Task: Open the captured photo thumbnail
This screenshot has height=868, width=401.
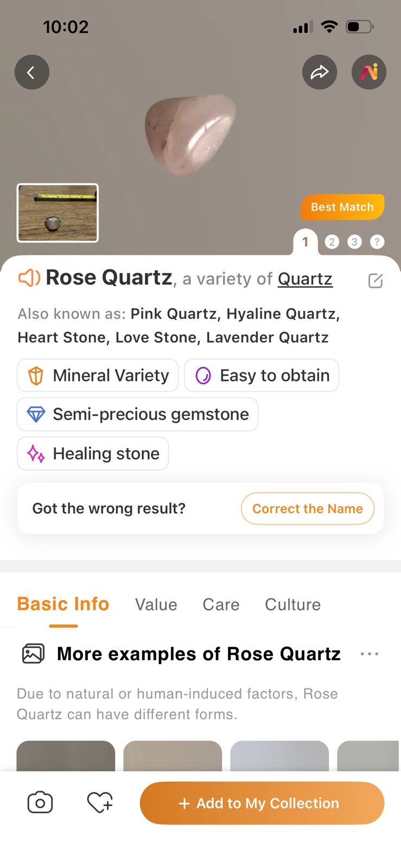Action: pos(58,213)
